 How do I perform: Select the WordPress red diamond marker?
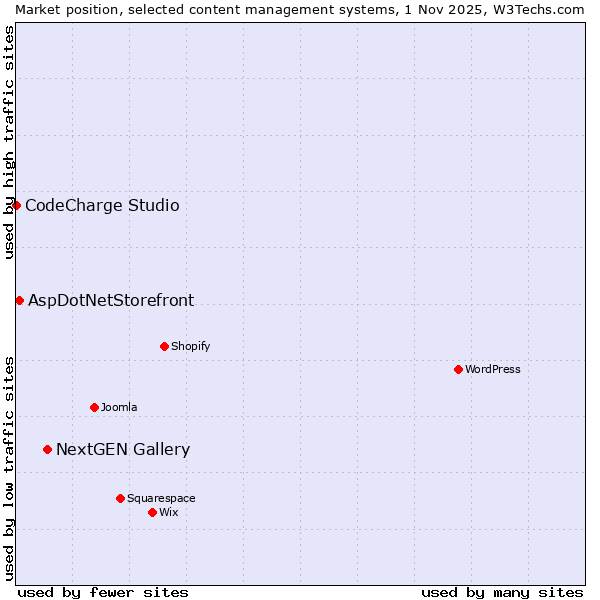458,369
